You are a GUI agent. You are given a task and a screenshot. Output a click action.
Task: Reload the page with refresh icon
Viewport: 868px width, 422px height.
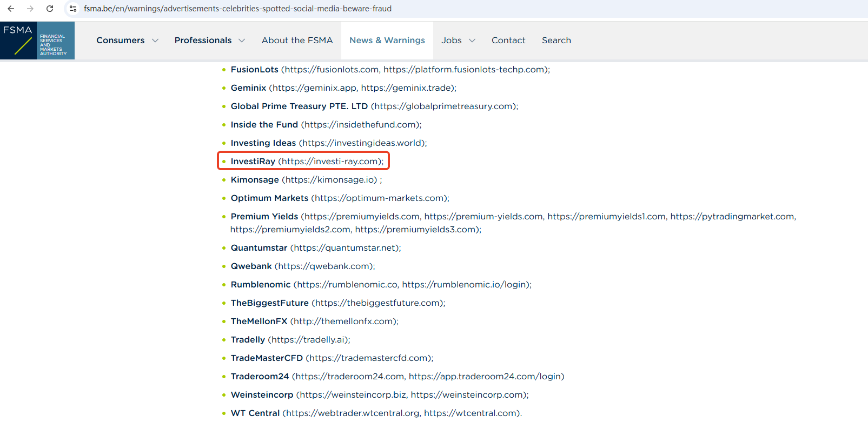point(50,9)
